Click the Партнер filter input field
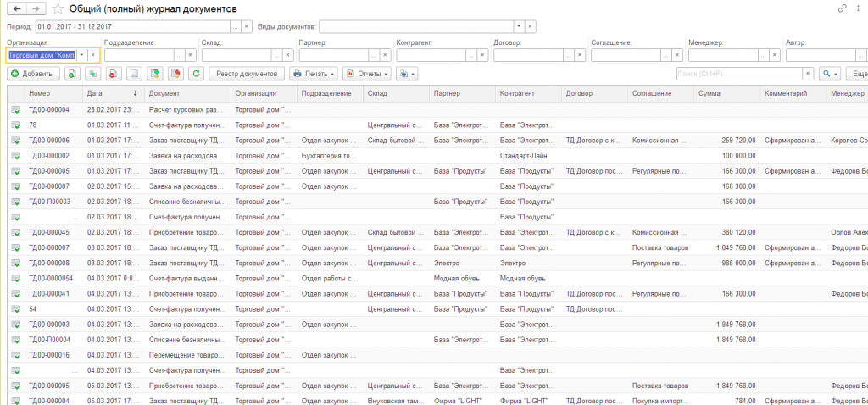 point(334,55)
